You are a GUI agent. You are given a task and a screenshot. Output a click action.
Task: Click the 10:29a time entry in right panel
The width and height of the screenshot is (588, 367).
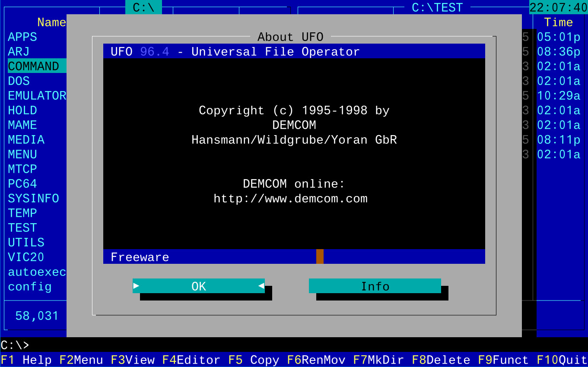(x=558, y=95)
